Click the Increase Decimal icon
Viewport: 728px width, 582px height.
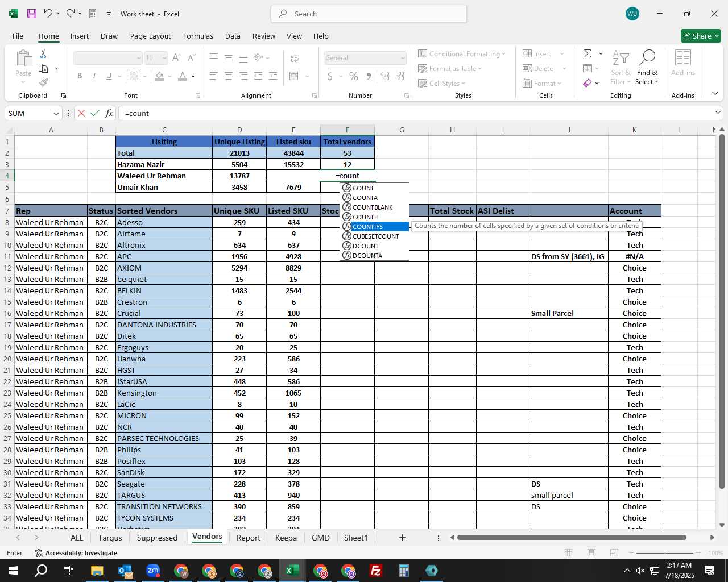pos(385,76)
